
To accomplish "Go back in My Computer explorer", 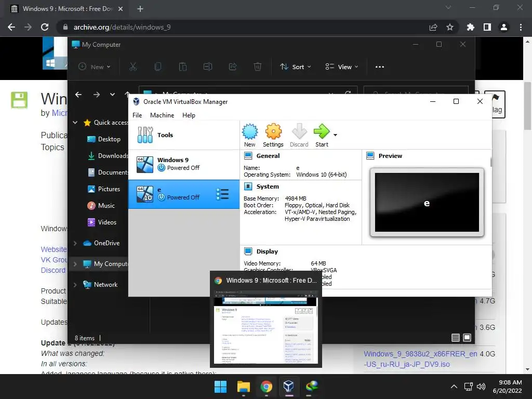I will [x=78, y=95].
